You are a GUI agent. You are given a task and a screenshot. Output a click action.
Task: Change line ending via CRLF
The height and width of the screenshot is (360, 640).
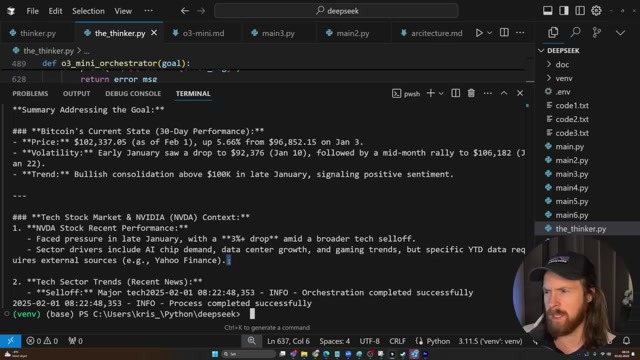click(x=398, y=341)
